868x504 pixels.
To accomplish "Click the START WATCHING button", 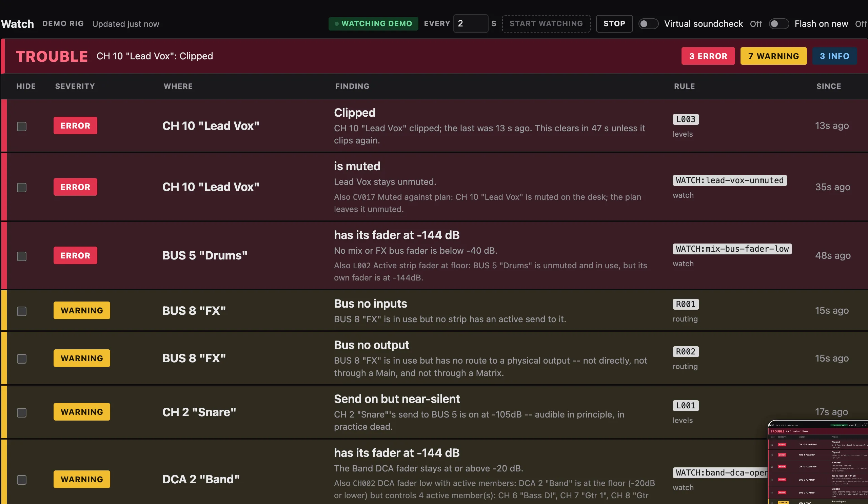I will click(x=546, y=24).
